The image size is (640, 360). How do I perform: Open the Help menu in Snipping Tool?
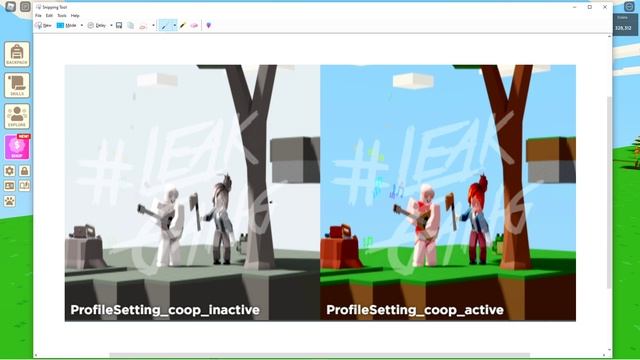point(75,16)
